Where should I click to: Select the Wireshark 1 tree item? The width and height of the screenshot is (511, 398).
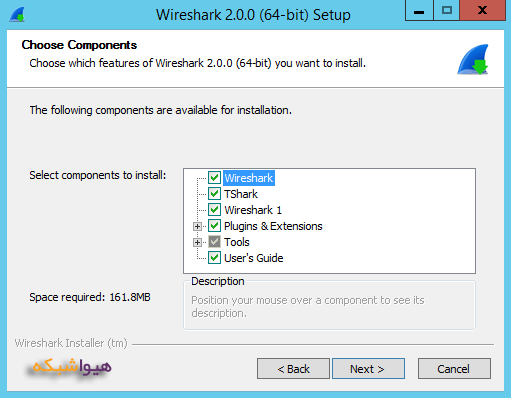[x=253, y=210]
